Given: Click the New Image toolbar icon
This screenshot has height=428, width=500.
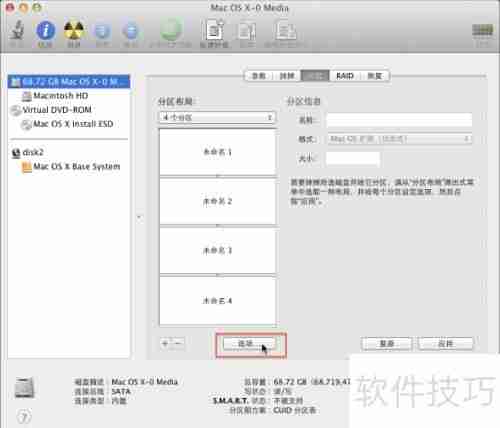Looking at the screenshot, I should point(214,31).
